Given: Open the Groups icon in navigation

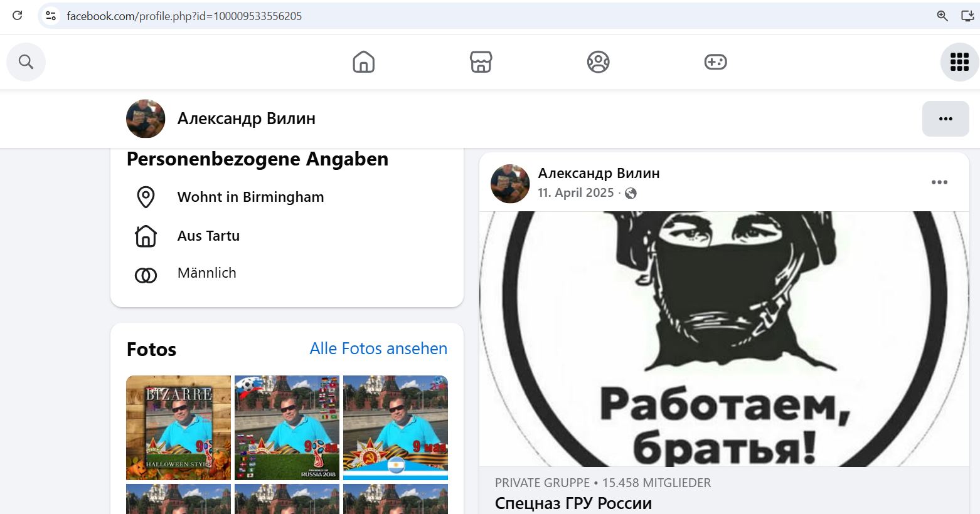Looking at the screenshot, I should click(598, 62).
